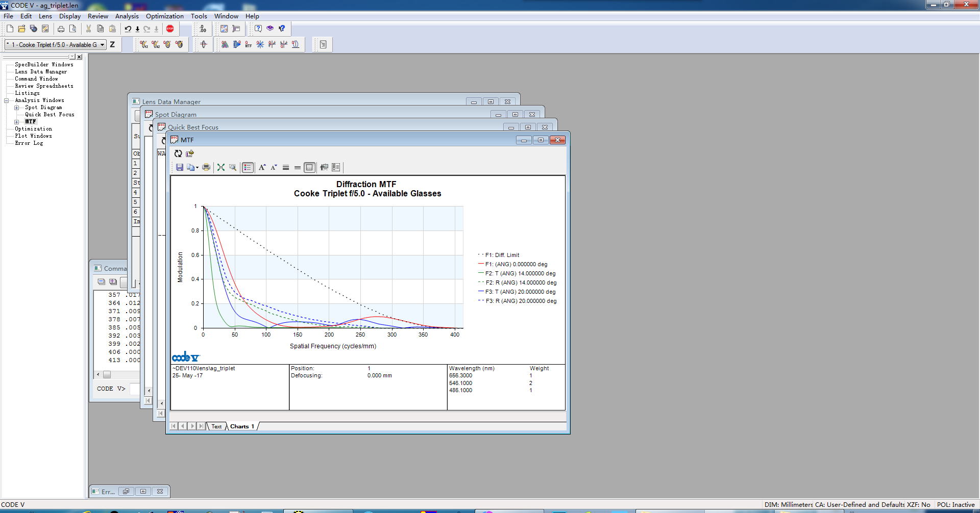The image size is (980, 513).
Task: Select Lens Data Manager in navigation tree
Action: (x=41, y=72)
